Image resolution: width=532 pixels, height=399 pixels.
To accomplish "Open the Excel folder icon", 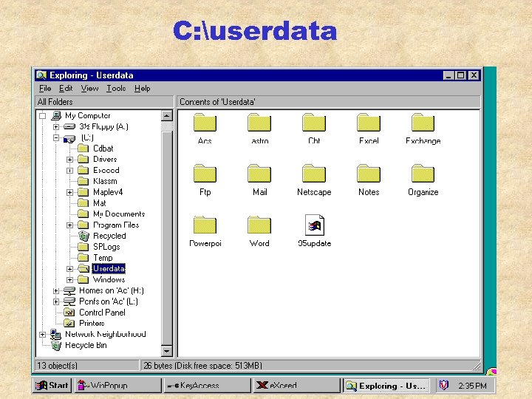I will pyautogui.click(x=369, y=123).
